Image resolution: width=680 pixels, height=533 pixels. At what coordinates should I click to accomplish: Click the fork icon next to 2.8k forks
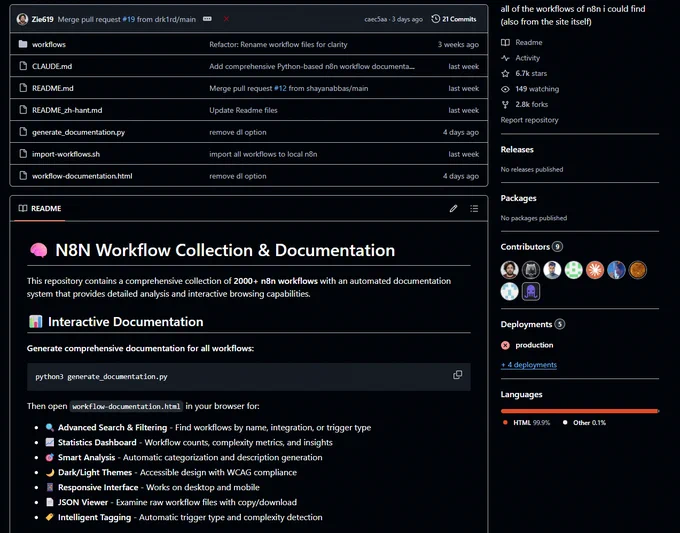coord(505,105)
